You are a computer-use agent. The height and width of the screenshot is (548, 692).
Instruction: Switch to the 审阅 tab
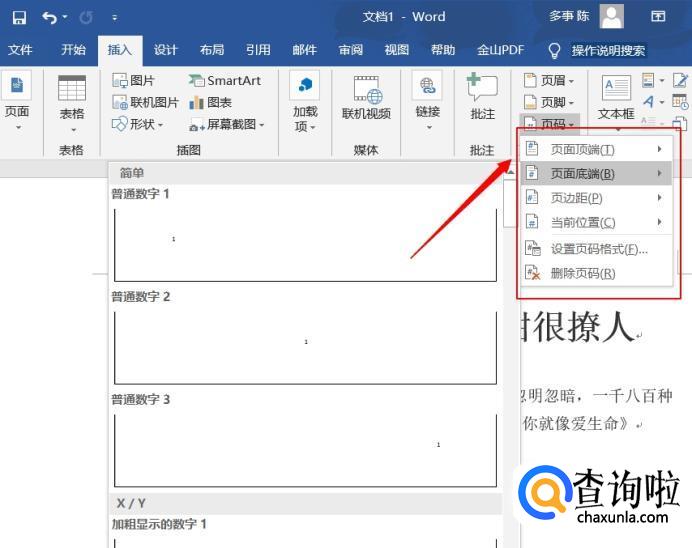pos(351,50)
